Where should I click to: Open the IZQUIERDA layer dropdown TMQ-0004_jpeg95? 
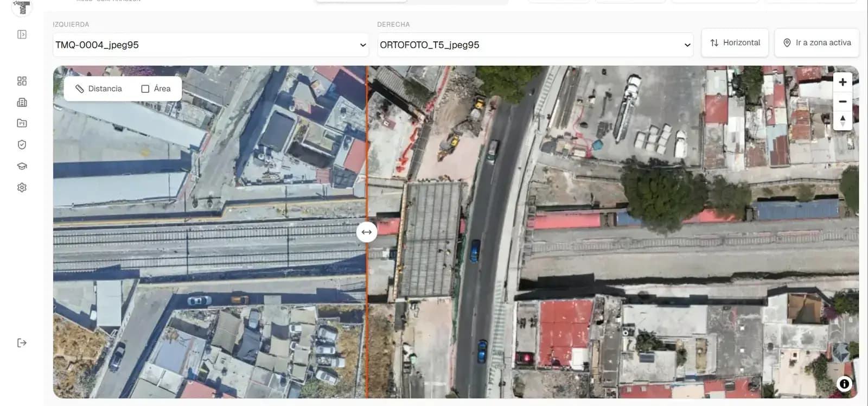211,45
